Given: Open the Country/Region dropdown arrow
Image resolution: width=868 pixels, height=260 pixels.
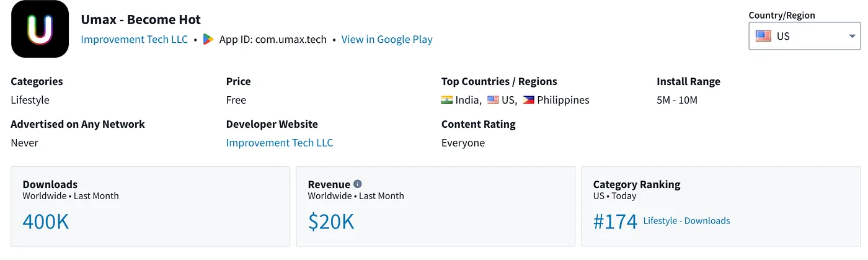Looking at the screenshot, I should tap(852, 36).
